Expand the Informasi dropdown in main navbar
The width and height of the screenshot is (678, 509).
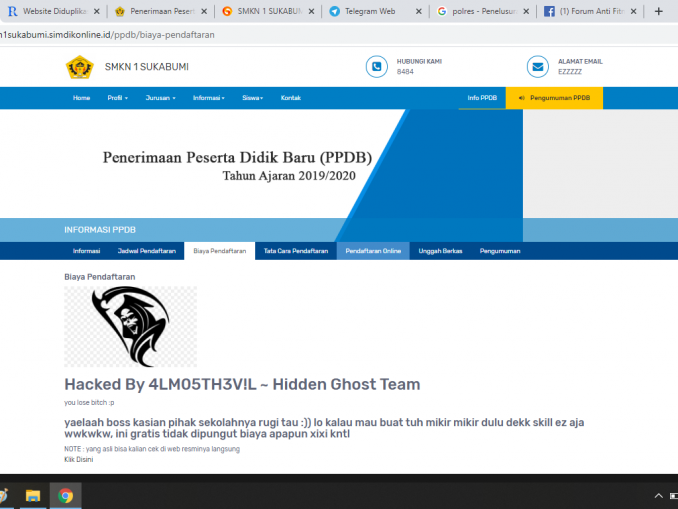pyautogui.click(x=208, y=98)
